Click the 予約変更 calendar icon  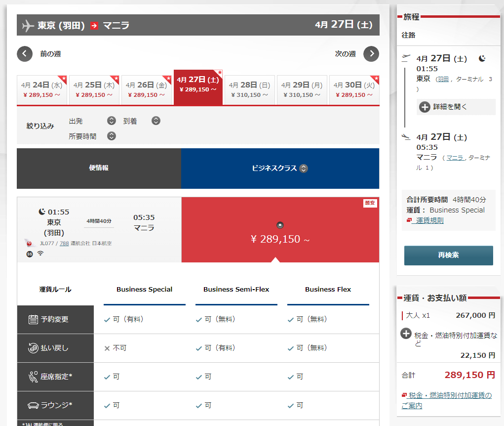coord(33,319)
